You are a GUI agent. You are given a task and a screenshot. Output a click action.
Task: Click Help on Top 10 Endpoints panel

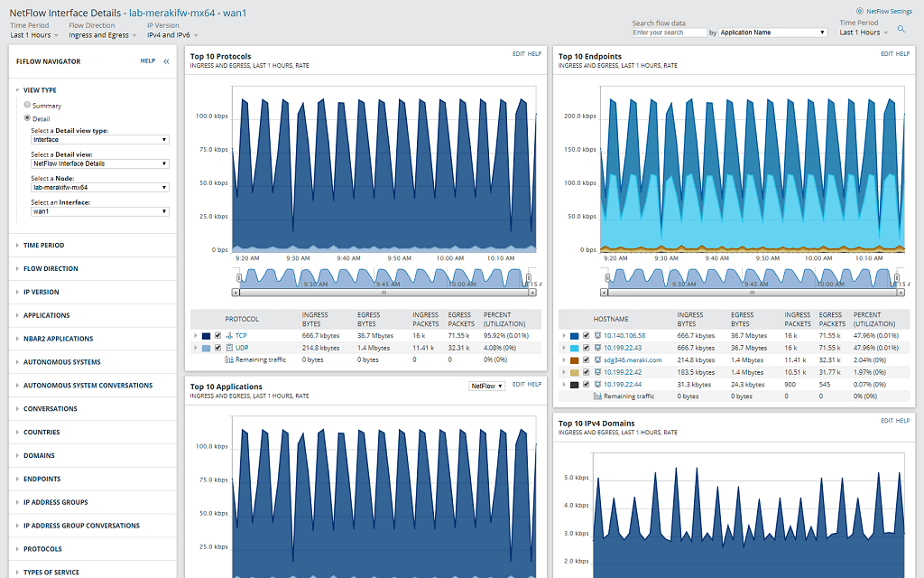click(902, 53)
